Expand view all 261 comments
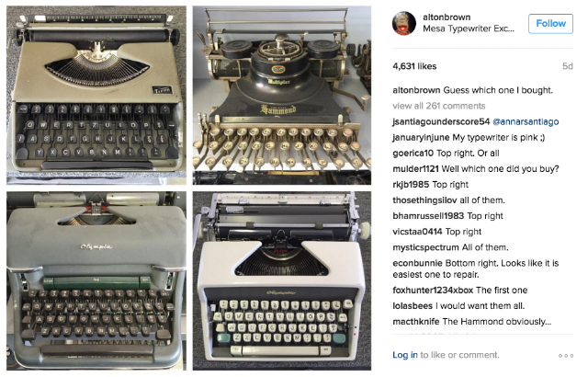 tap(439, 106)
